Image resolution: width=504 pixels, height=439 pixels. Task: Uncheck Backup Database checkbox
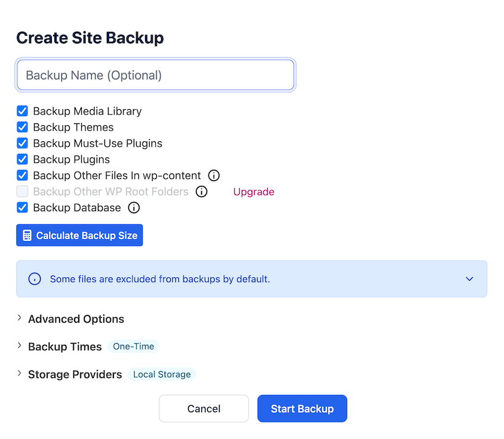[22, 208]
